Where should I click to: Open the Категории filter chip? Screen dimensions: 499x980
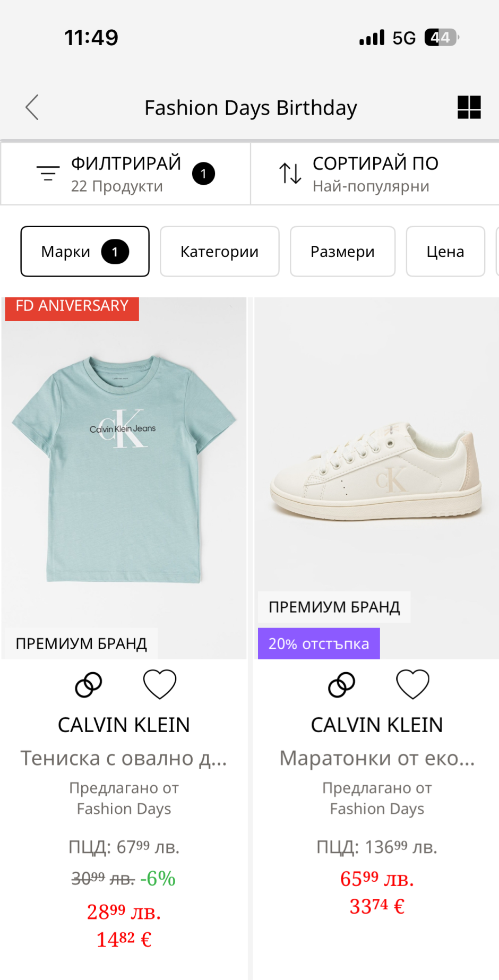(x=220, y=252)
